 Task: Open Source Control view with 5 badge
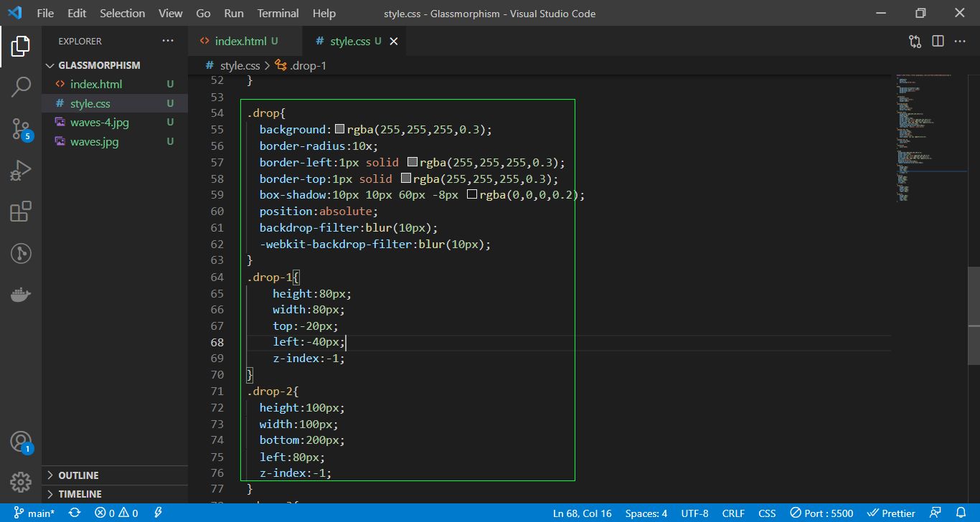(21, 129)
